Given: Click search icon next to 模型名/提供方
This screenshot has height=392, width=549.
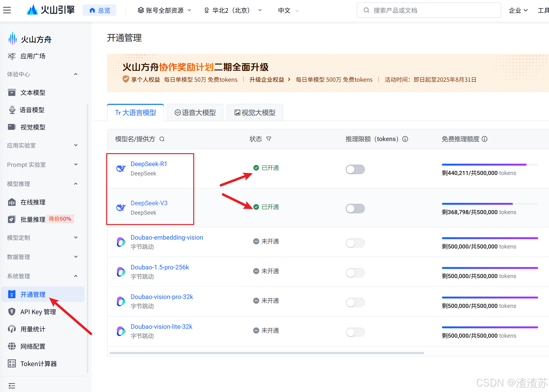Looking at the screenshot, I should pyautogui.click(x=162, y=139).
